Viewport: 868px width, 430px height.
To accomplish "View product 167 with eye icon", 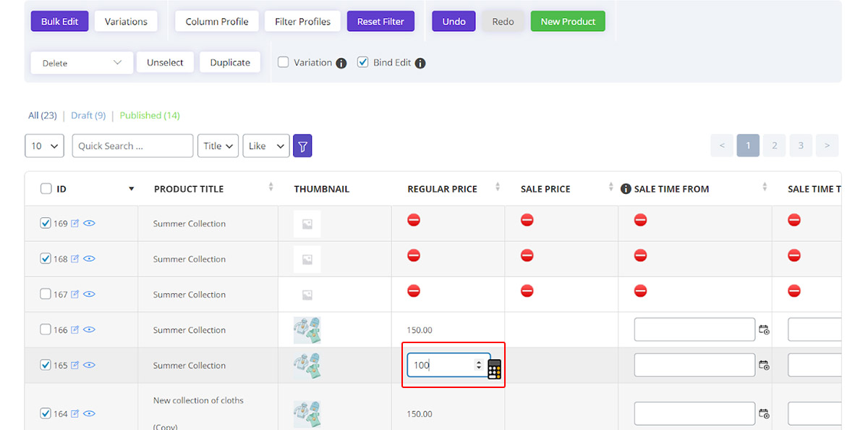I will (89, 295).
